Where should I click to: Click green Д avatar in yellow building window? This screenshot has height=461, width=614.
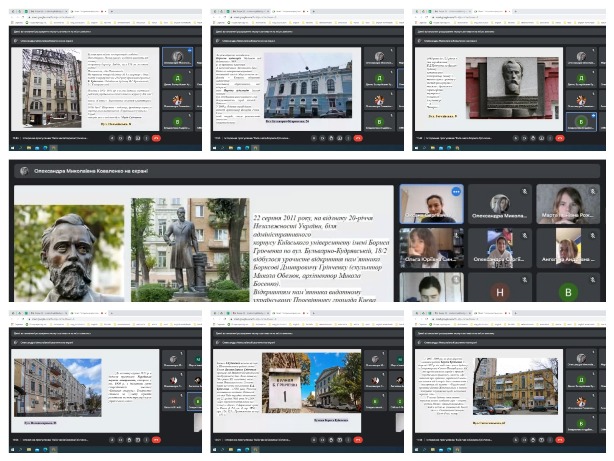(x=581, y=380)
